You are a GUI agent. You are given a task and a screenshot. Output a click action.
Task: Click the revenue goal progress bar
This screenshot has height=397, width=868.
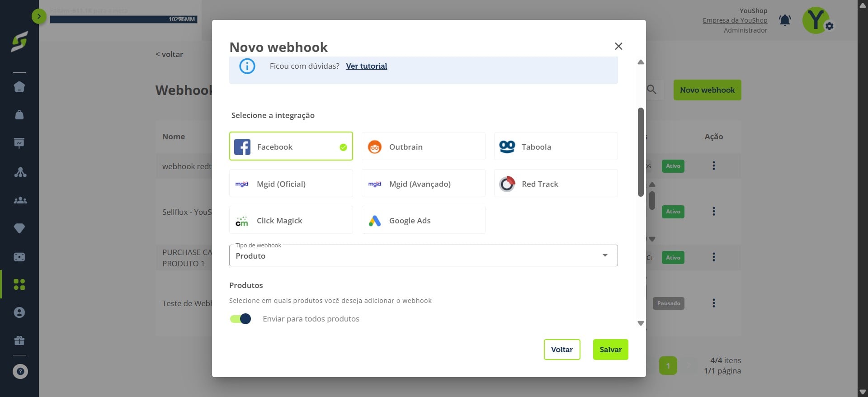(123, 19)
